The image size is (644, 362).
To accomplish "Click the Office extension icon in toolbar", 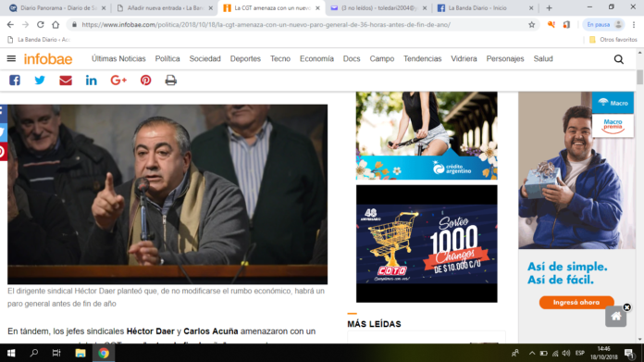I will (x=566, y=25).
